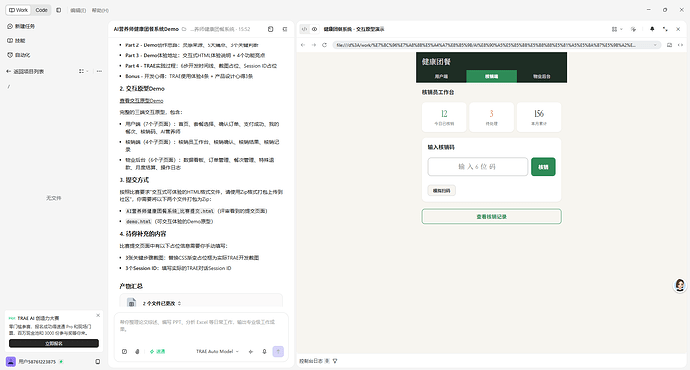This screenshot has height=370, width=690.
Task: Open the 帮助 menu
Action: (x=100, y=10)
